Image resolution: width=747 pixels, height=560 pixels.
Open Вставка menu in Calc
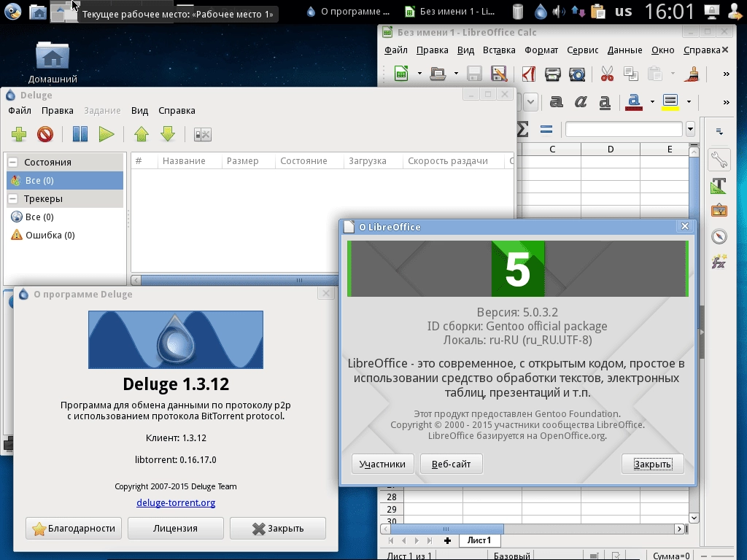[499, 50]
